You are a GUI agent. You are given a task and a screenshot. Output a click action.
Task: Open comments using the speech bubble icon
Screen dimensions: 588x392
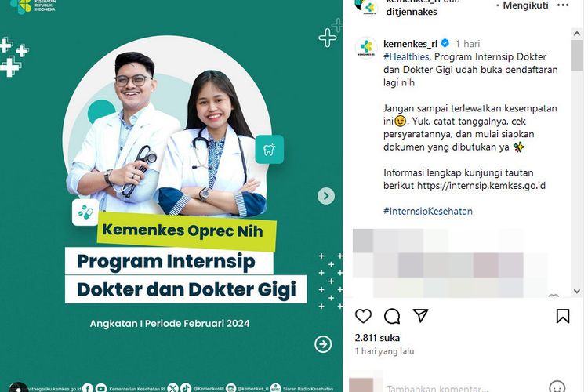click(392, 316)
